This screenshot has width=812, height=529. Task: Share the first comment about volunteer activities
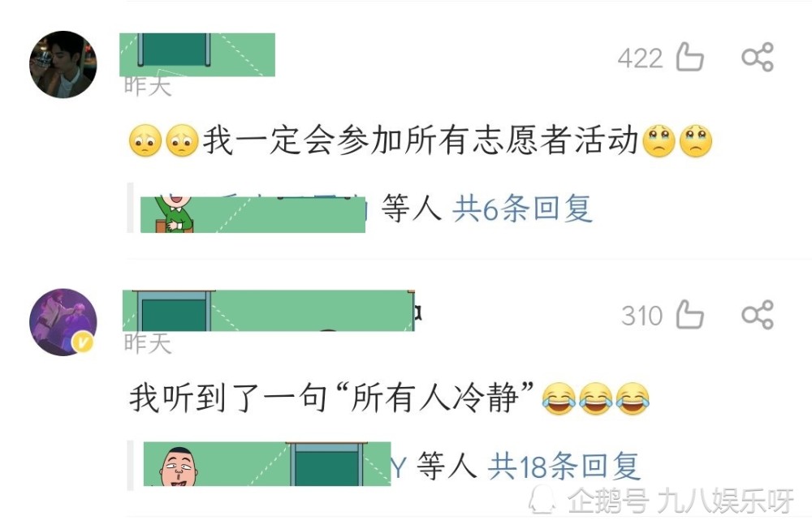[x=758, y=57]
